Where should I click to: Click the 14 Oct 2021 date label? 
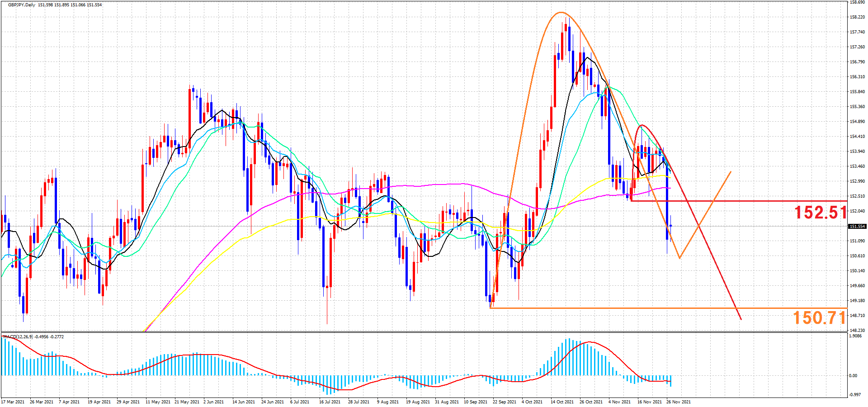(562, 402)
